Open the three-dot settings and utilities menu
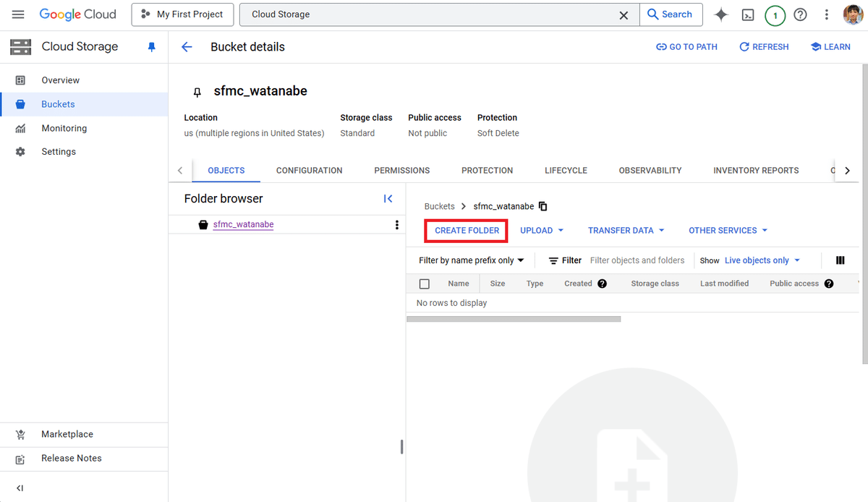Screen dimensions: 868x502 tap(827, 14)
